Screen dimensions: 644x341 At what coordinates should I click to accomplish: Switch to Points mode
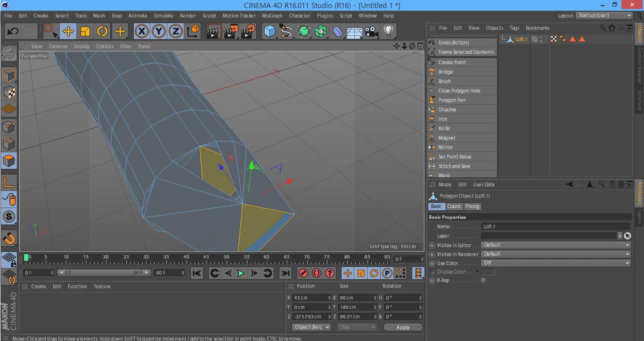pos(9,126)
